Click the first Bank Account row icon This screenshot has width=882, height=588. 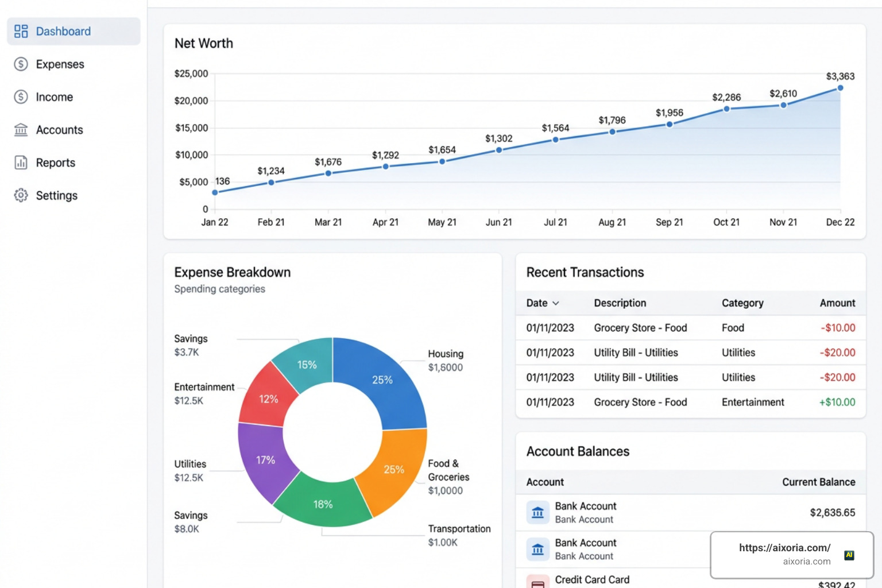pos(537,512)
